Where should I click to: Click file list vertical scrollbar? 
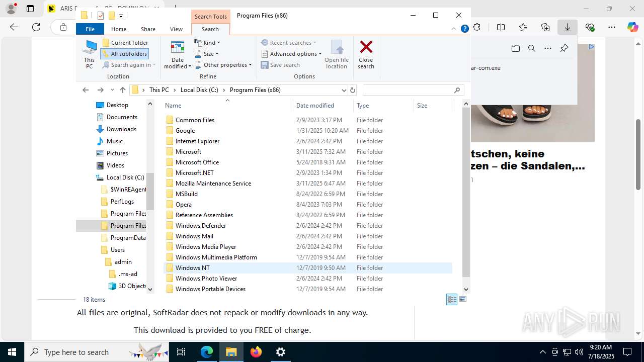(x=466, y=192)
